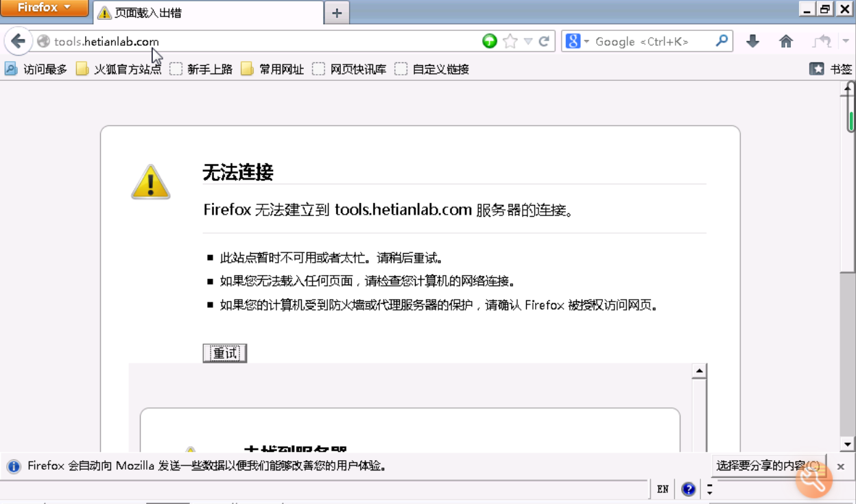Click the Google search input field
The width and height of the screenshot is (856, 504).
coord(652,42)
